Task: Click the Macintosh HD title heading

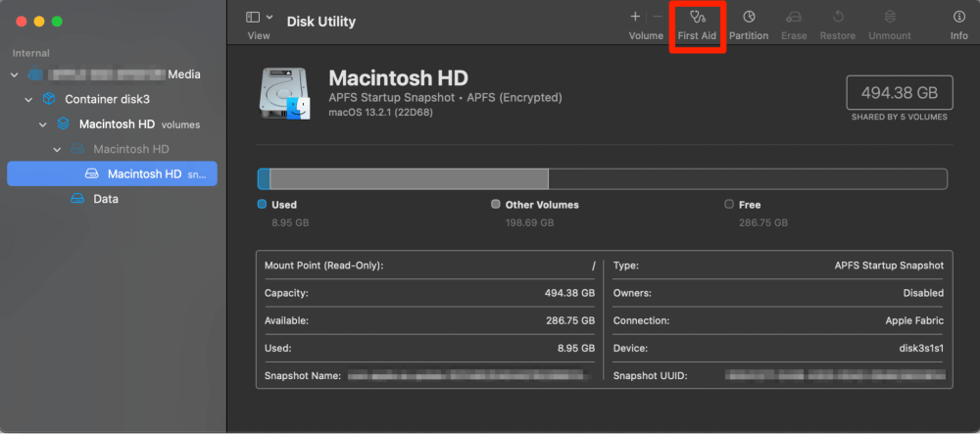Action: (398, 78)
